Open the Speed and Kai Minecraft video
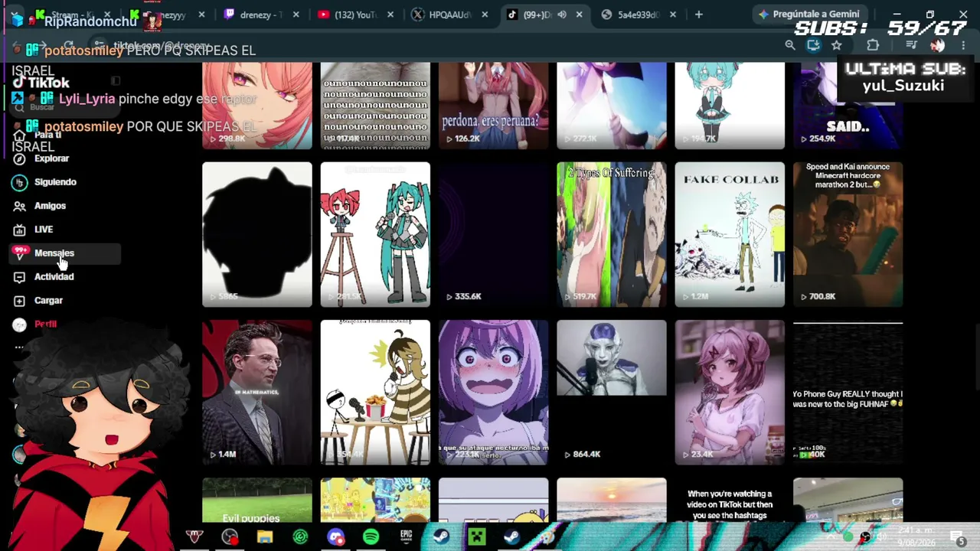The height and width of the screenshot is (551, 980). tap(848, 234)
